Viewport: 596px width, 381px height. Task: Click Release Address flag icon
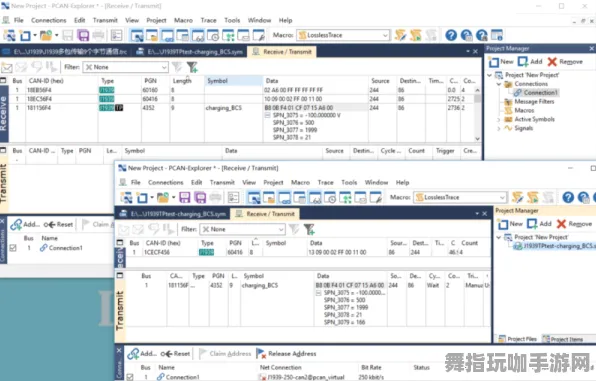point(261,354)
